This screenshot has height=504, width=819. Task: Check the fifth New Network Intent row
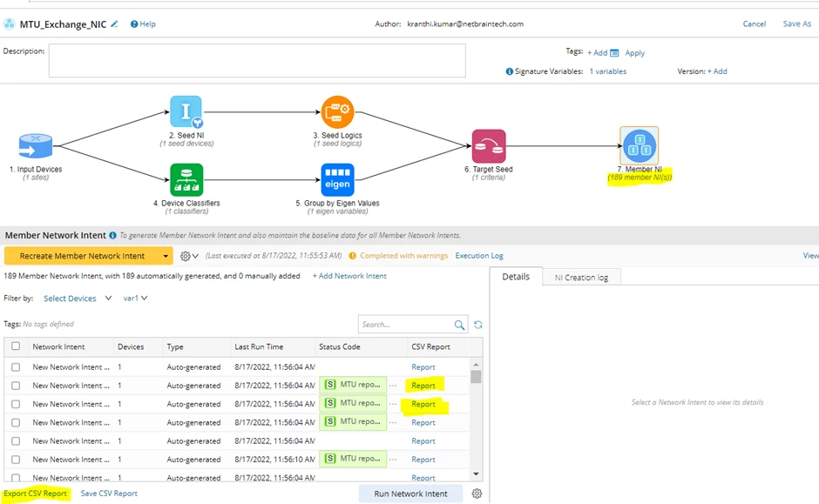click(16, 441)
